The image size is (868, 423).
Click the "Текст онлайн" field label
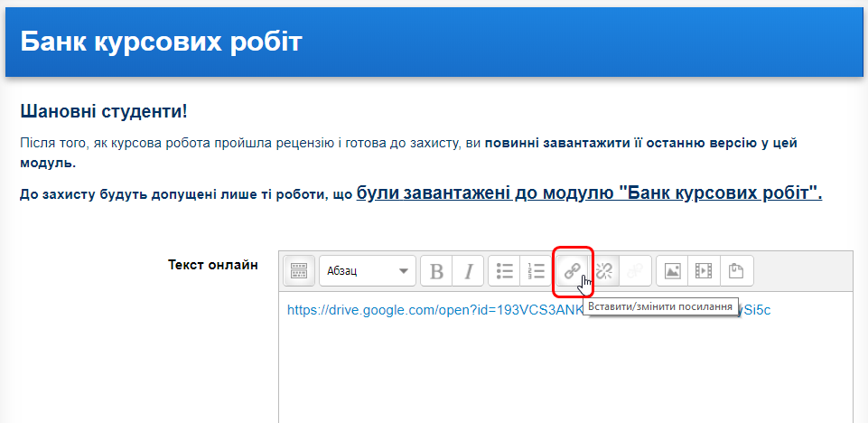coord(213,265)
